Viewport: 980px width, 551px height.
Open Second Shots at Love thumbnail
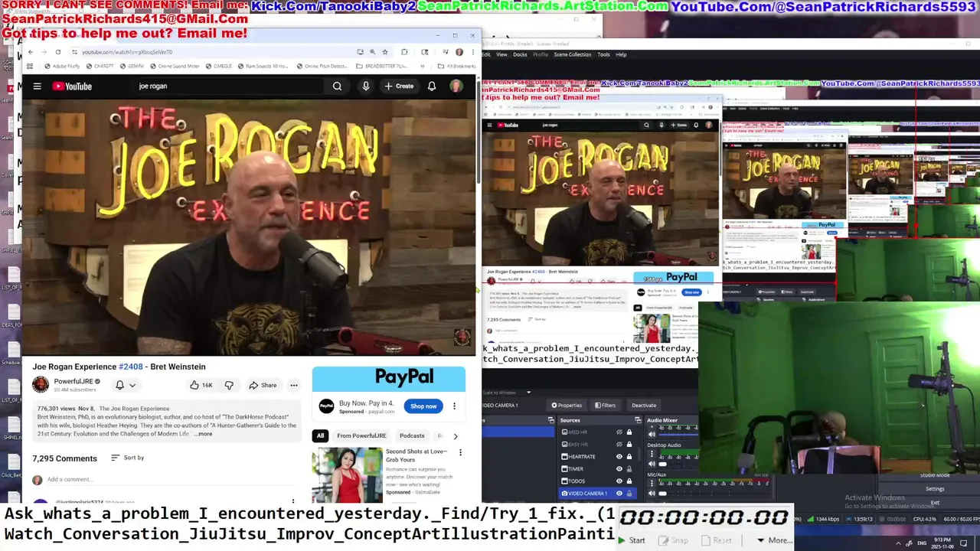point(347,475)
